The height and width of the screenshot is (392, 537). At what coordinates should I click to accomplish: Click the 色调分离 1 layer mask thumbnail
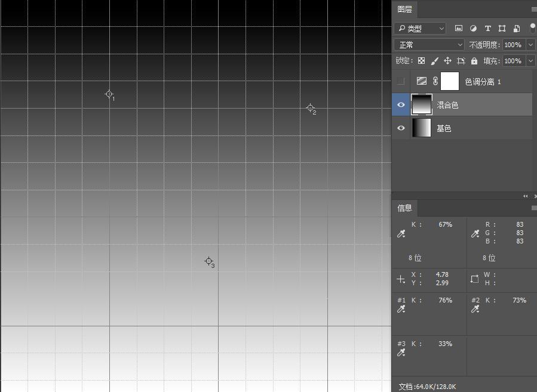(x=449, y=81)
